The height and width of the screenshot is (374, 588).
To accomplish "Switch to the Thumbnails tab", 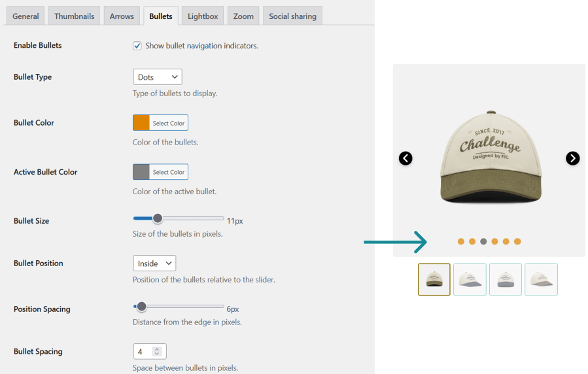I will click(75, 16).
